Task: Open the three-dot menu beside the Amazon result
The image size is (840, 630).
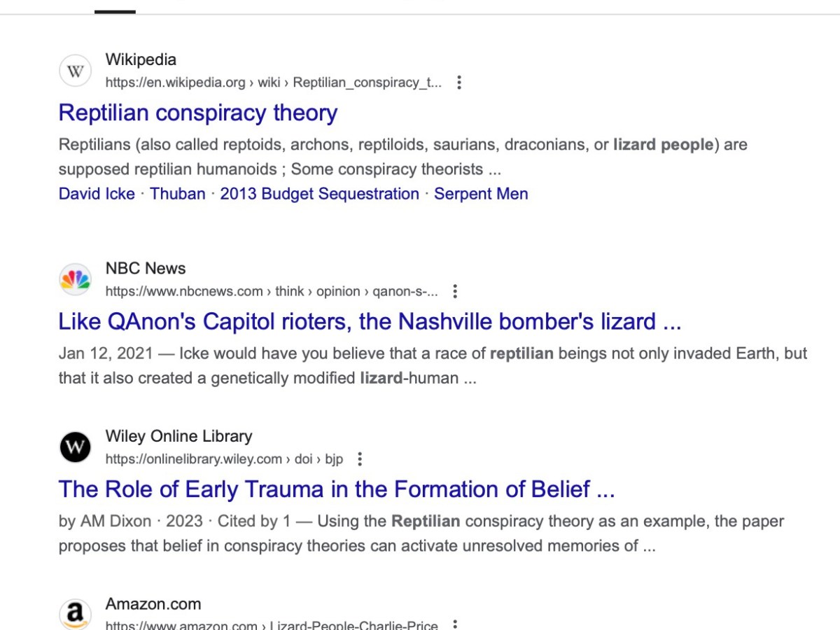Action: click(454, 622)
